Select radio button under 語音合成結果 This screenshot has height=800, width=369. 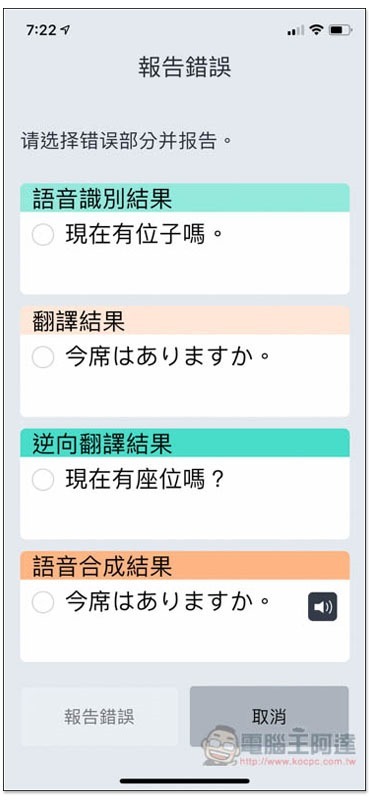click(x=43, y=602)
